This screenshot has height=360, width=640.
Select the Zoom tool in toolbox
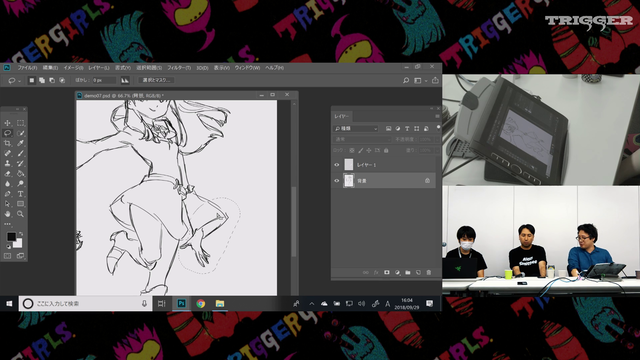pyautogui.click(x=20, y=214)
